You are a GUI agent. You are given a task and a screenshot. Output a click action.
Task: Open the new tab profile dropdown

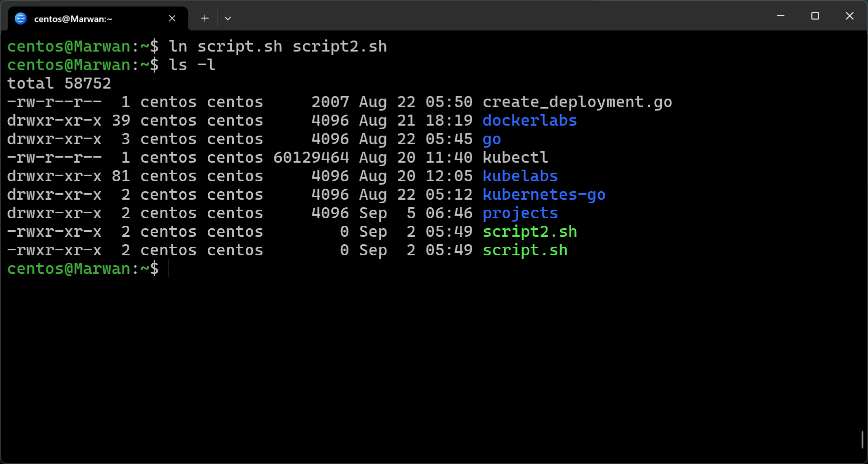tap(228, 19)
